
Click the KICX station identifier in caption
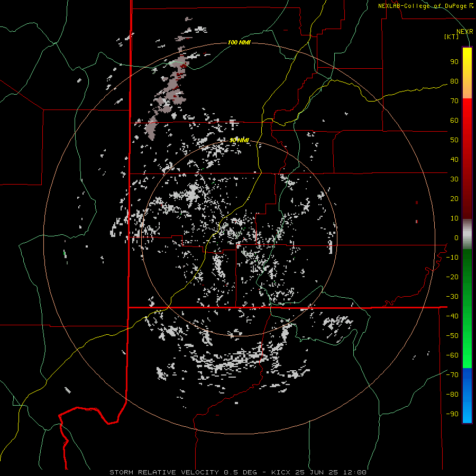[x=281, y=472]
